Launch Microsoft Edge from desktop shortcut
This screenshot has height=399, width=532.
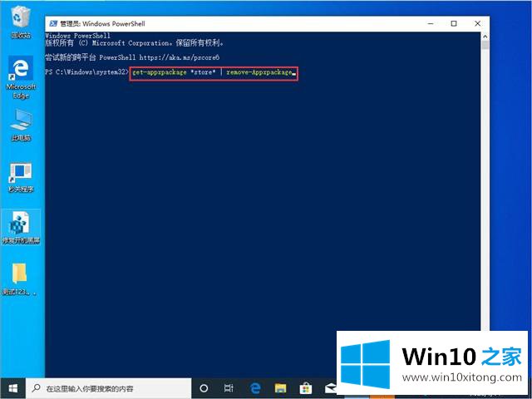tap(21, 77)
